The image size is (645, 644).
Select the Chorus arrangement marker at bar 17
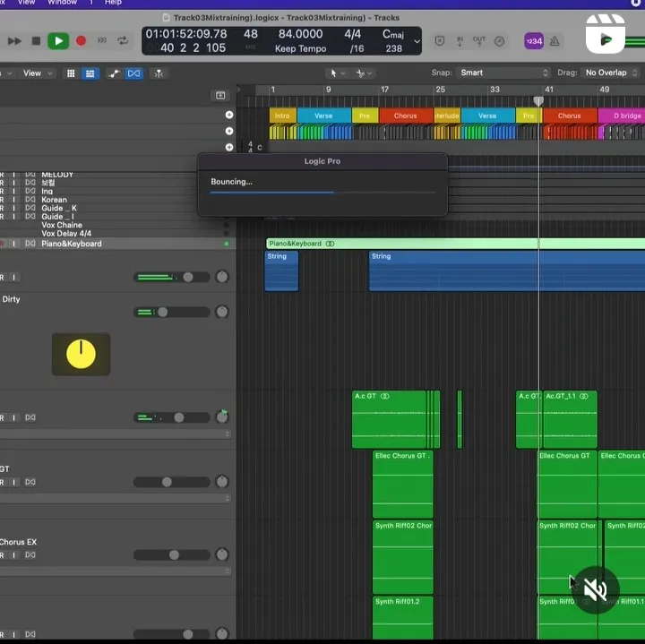(x=405, y=116)
